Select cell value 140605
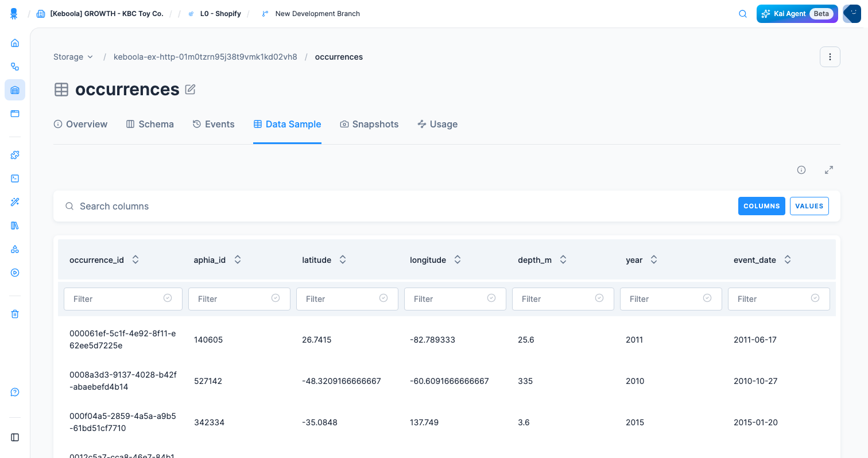Screen dimensions: 868x458 (208, 340)
